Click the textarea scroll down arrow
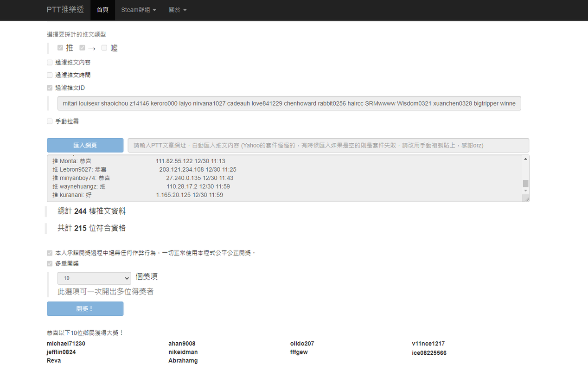This screenshot has height=371, width=588. click(x=525, y=191)
